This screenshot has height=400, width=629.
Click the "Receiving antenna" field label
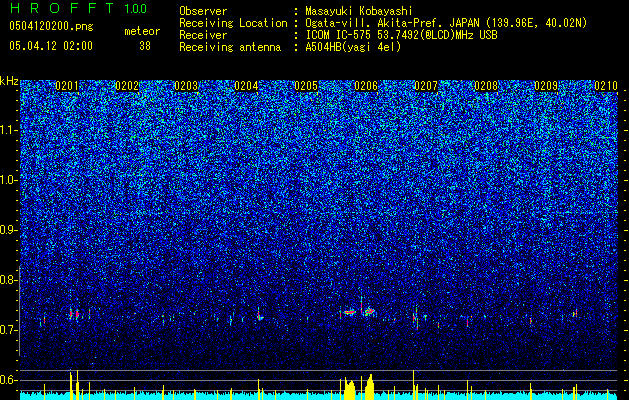[230, 47]
